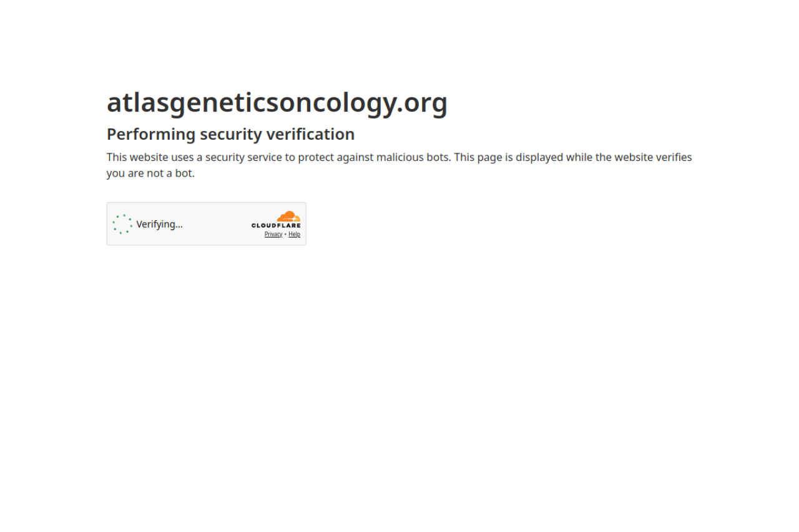The width and height of the screenshot is (799, 532).
Task: Click the green verifying spinner icon
Action: (122, 224)
